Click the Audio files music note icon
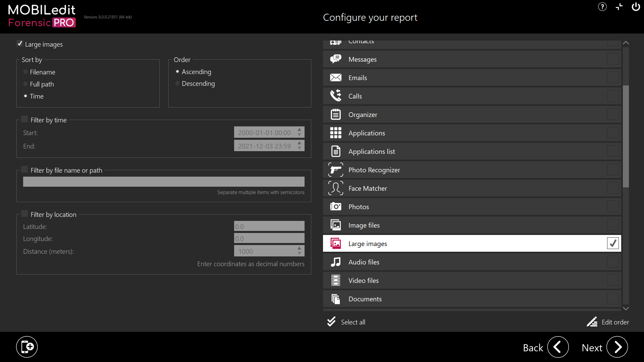The height and width of the screenshot is (362, 644). 335,262
